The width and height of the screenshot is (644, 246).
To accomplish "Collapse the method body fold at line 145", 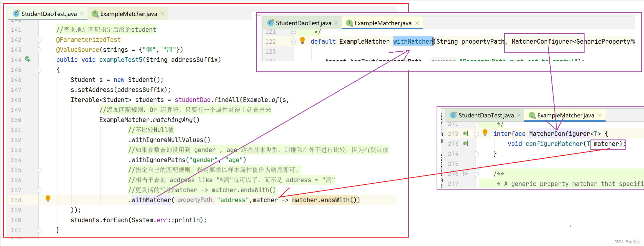I will click(x=39, y=70).
